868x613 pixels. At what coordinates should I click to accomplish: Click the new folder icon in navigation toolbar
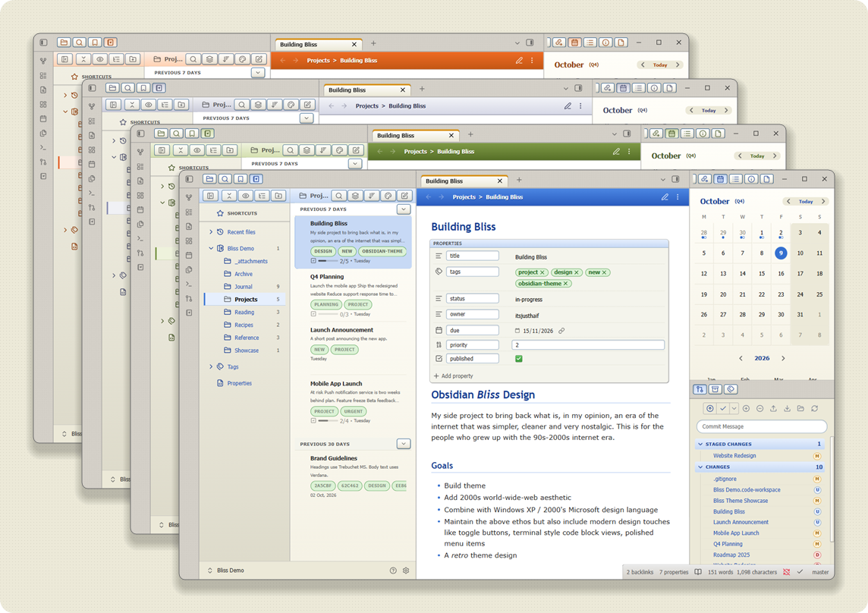[x=279, y=196]
